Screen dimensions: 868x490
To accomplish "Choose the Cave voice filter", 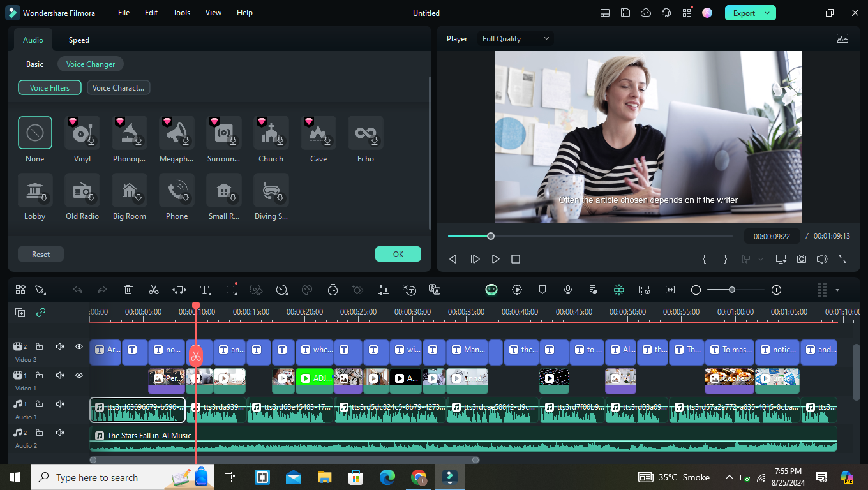I will click(x=318, y=133).
